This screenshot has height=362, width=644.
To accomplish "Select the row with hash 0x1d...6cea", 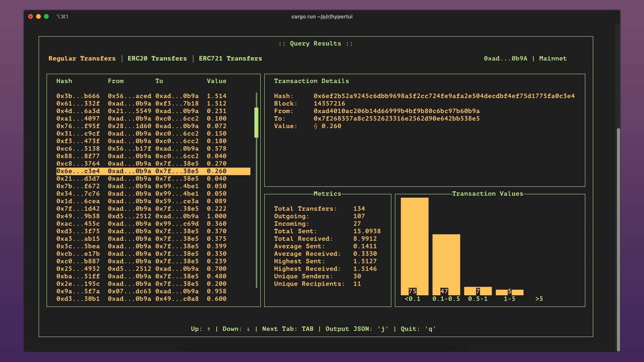I will 153,201.
